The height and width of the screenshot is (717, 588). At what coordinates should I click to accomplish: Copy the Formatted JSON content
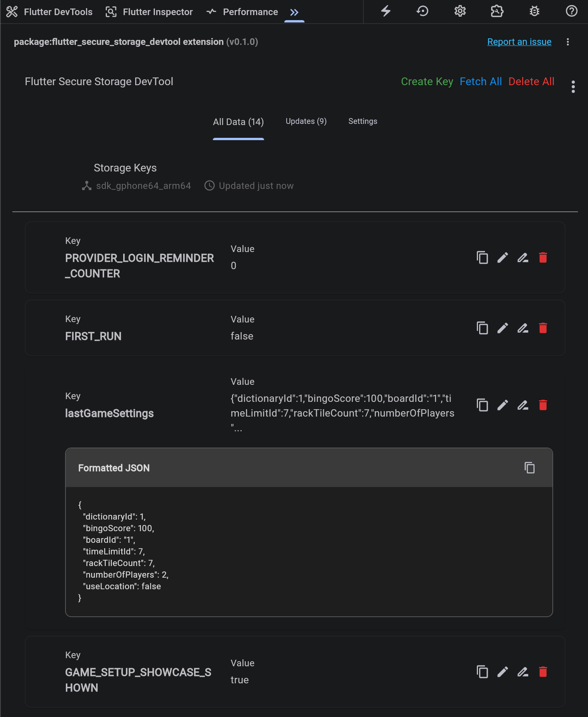[x=530, y=468]
